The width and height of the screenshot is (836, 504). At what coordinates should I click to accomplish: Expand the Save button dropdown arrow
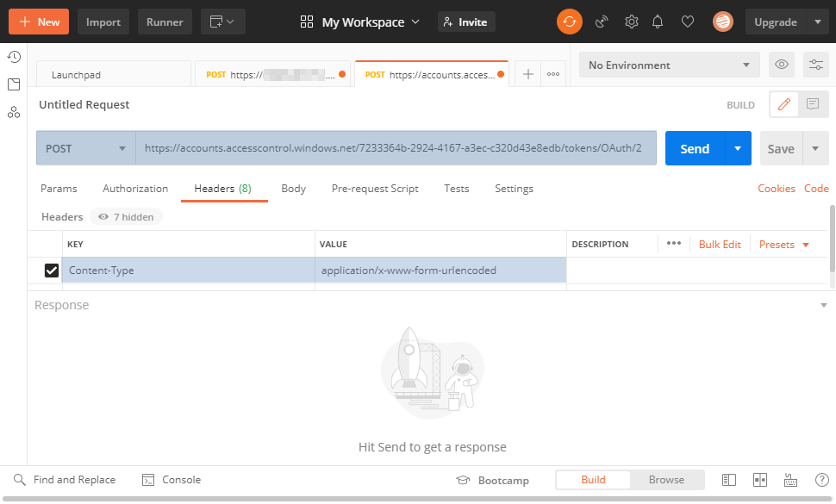[x=815, y=148]
